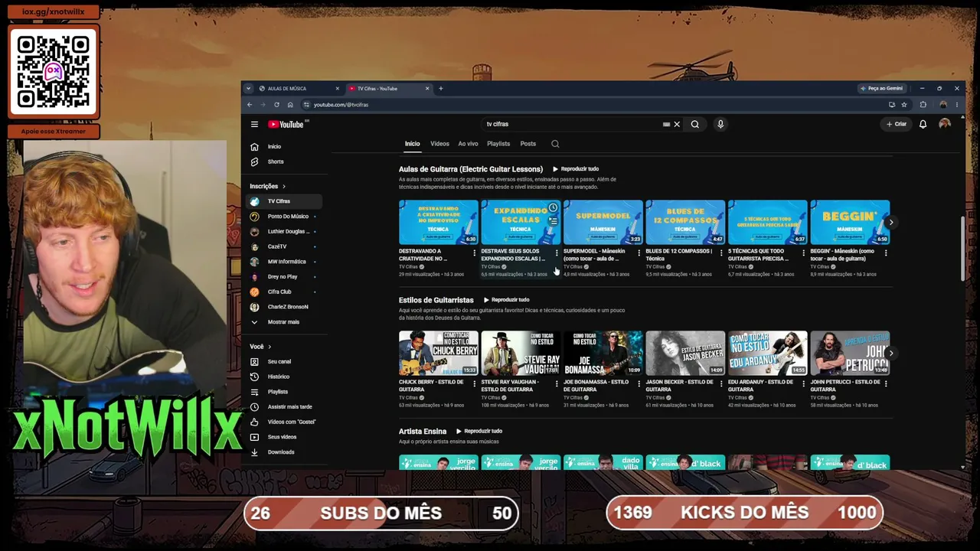Open the John Petrucci video thumbnail
The height and width of the screenshot is (551, 980).
tap(850, 353)
